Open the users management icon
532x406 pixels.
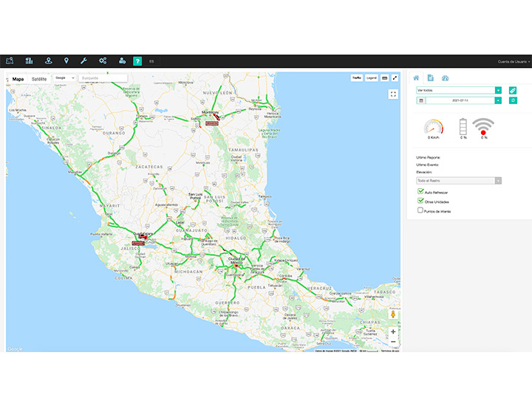coord(122,61)
